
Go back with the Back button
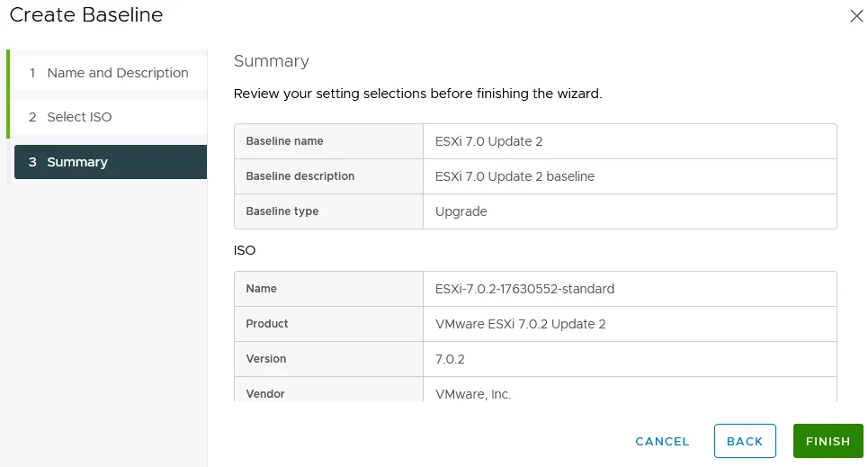(x=744, y=441)
